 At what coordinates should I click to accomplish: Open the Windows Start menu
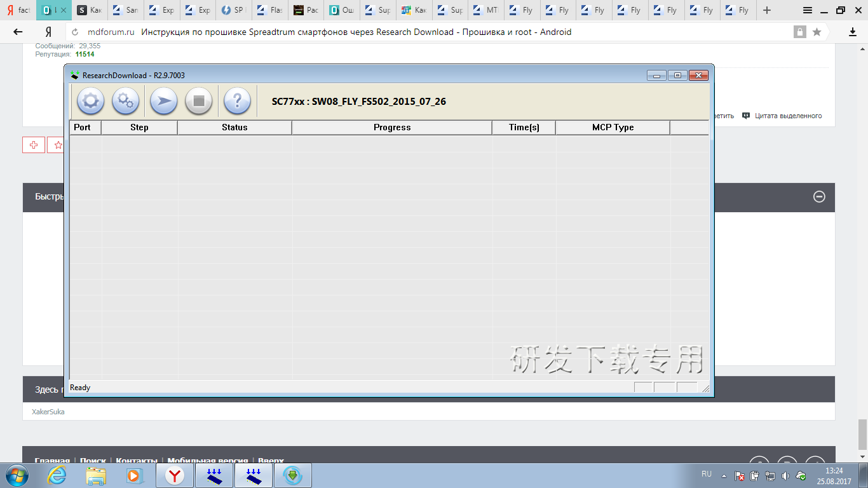pyautogui.click(x=15, y=475)
